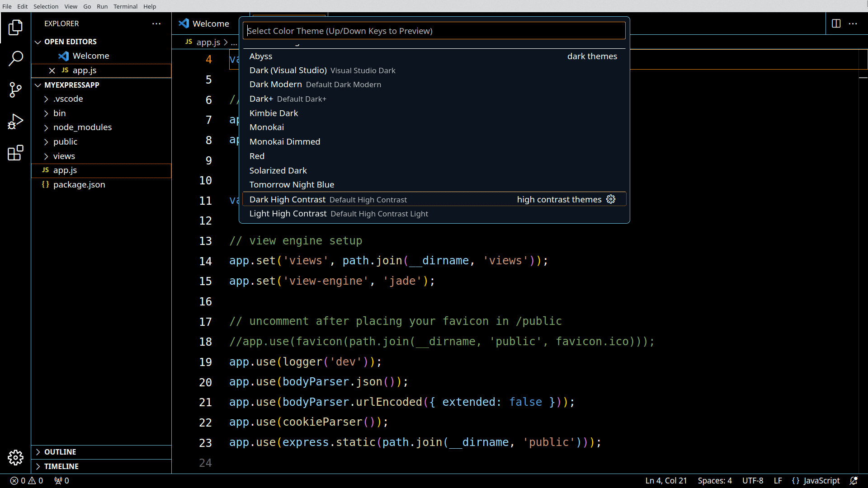
Task: Click the color theme search input field
Action: pyautogui.click(x=434, y=31)
